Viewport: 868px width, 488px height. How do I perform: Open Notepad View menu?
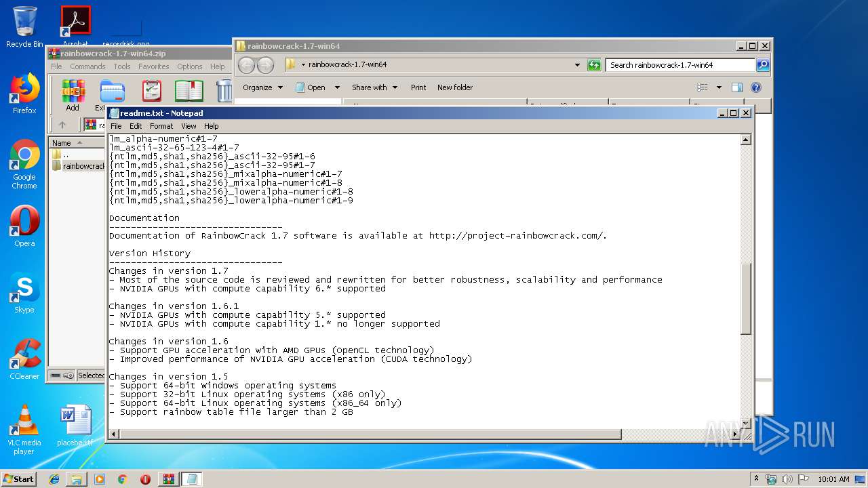[189, 126]
